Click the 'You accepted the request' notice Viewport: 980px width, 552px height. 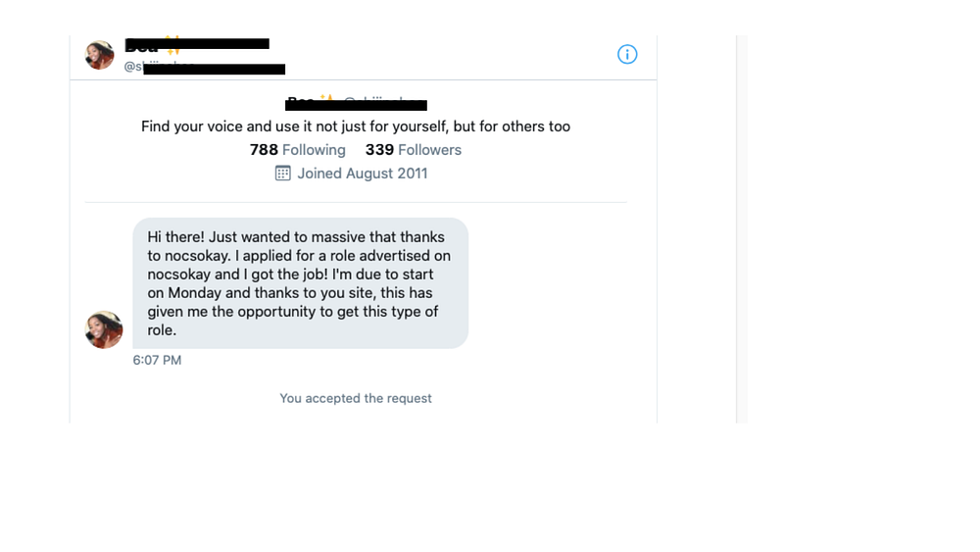pos(356,398)
